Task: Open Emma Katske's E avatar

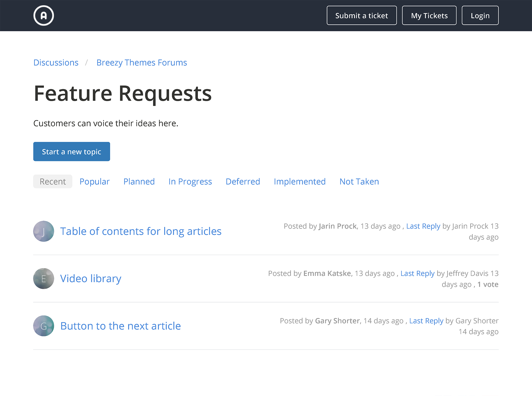Action: click(x=44, y=279)
